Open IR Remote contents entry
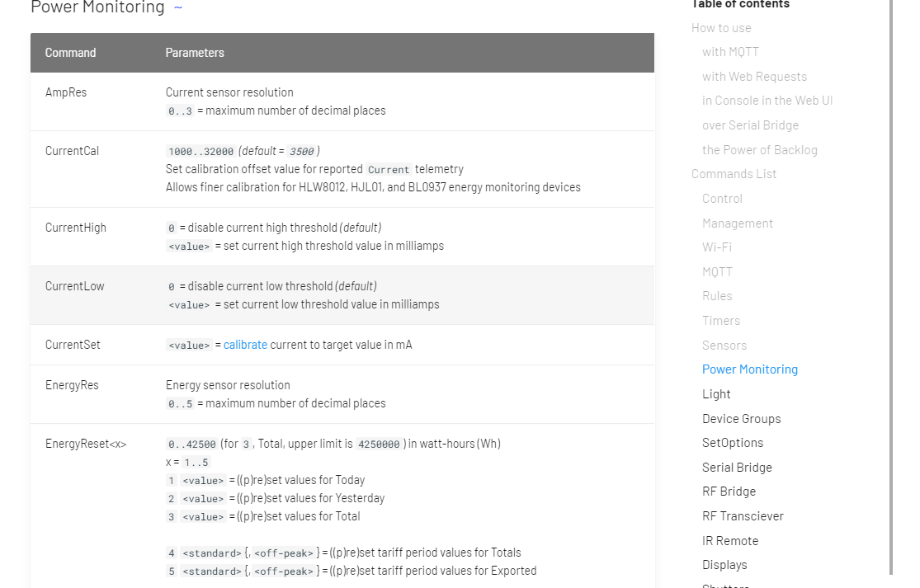 (x=729, y=541)
